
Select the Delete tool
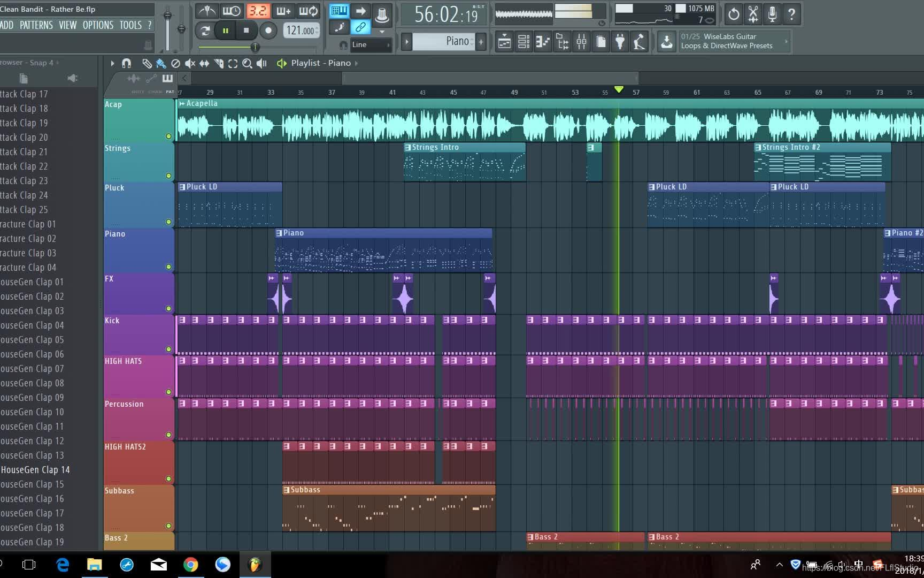click(175, 63)
